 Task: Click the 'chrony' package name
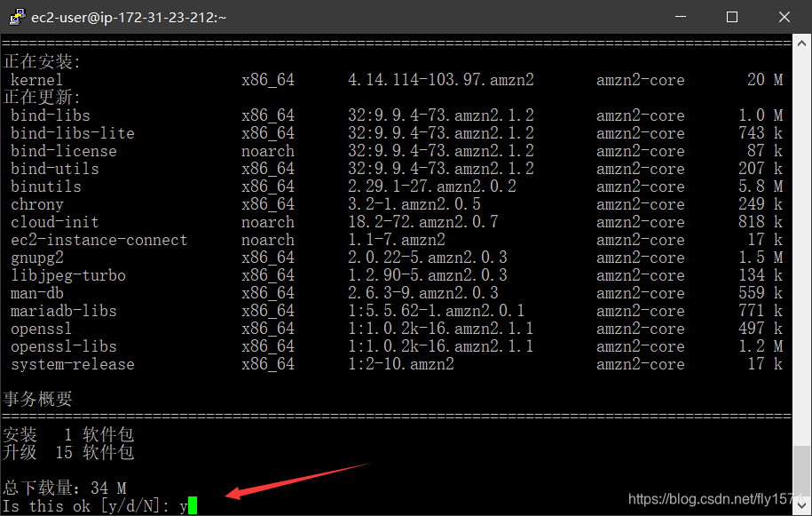pos(36,204)
